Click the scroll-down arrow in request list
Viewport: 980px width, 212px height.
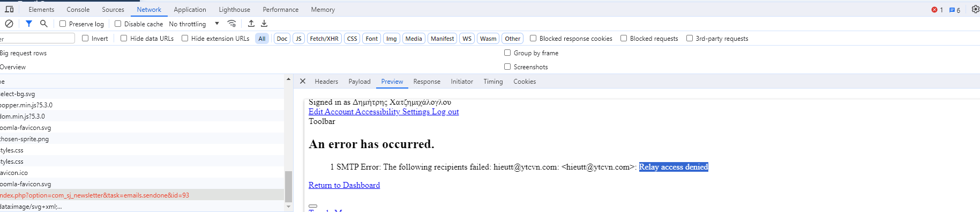coord(289,207)
